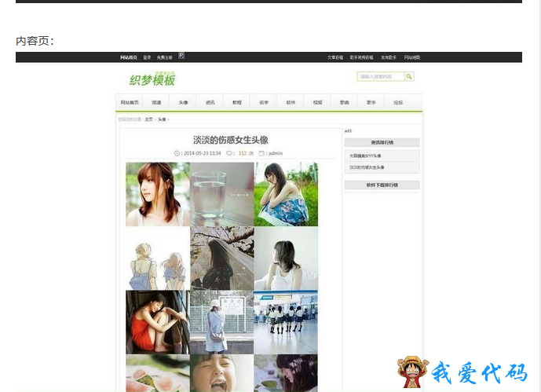Viewport: 541px width, 392px height.
Task: Open the girl in white top thumbnail
Action: [x=286, y=258]
